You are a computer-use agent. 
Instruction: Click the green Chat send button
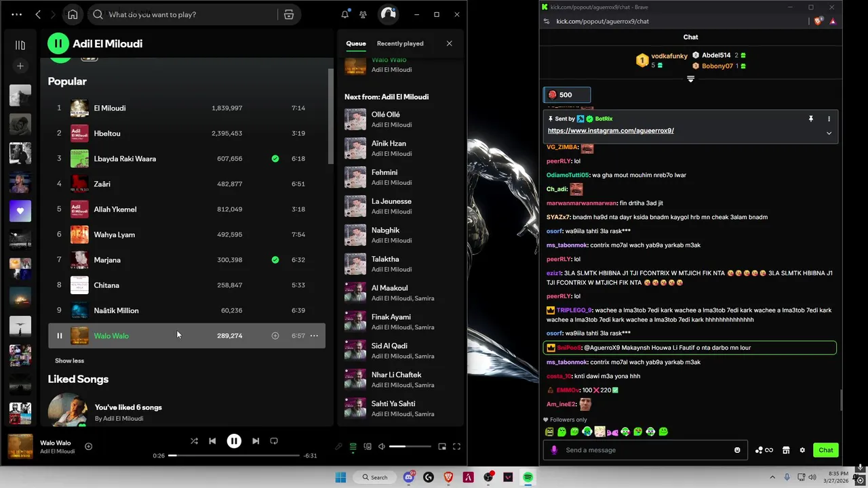tap(826, 450)
